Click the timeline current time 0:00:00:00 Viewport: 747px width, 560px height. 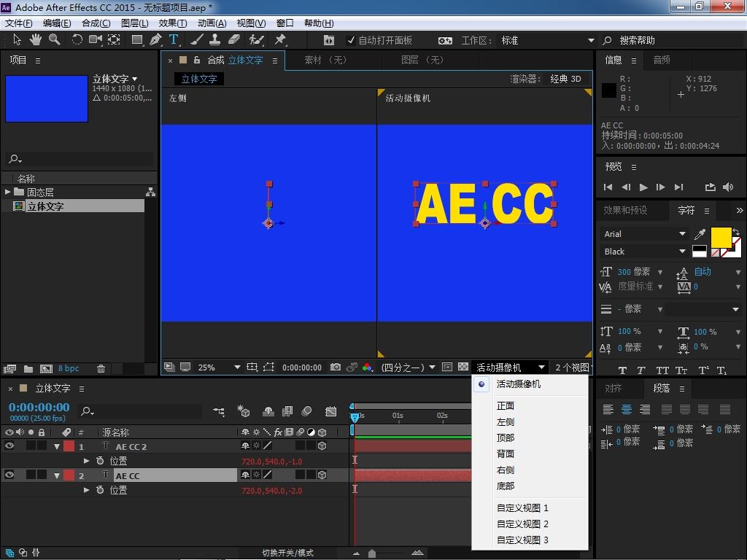(x=39, y=407)
